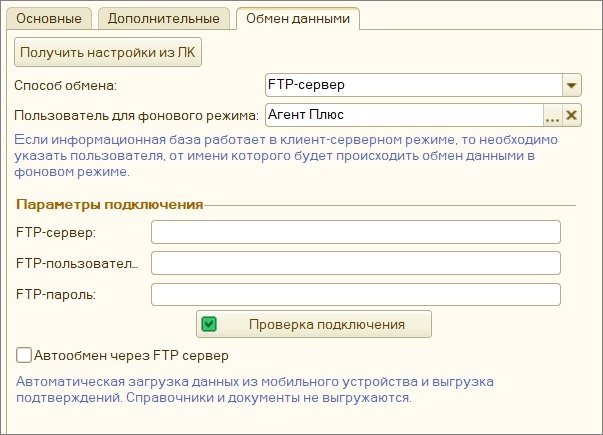Click the green check icon on Проверка подключения
The width and height of the screenshot is (603, 435).
point(209,324)
